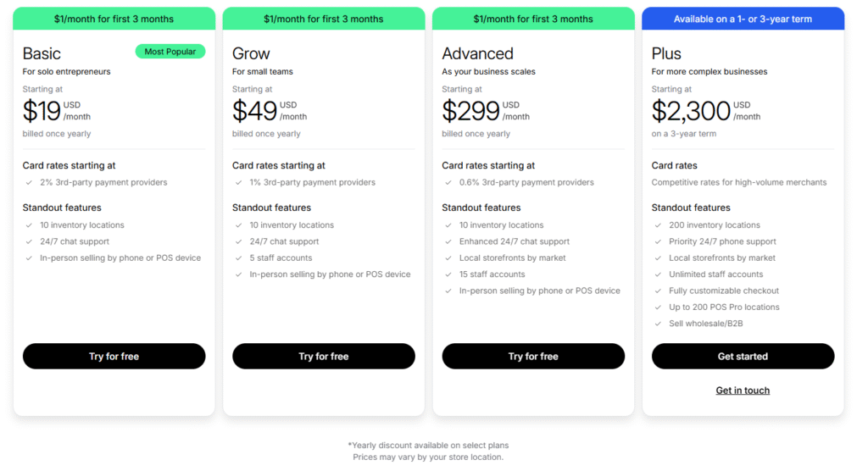Click checkmark next to "15 staff accounts"

point(448,274)
